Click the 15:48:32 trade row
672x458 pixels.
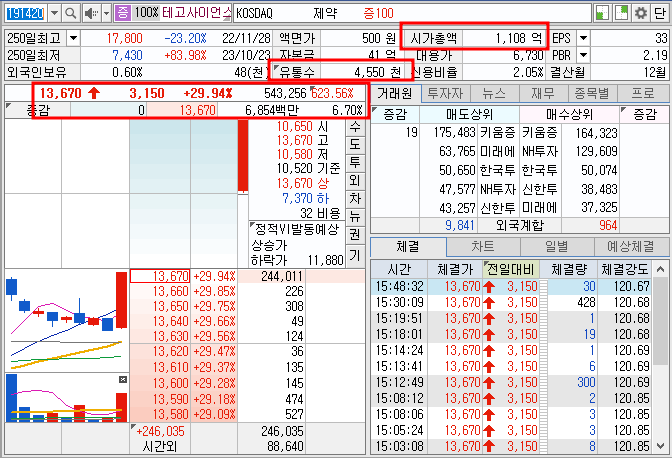511,286
